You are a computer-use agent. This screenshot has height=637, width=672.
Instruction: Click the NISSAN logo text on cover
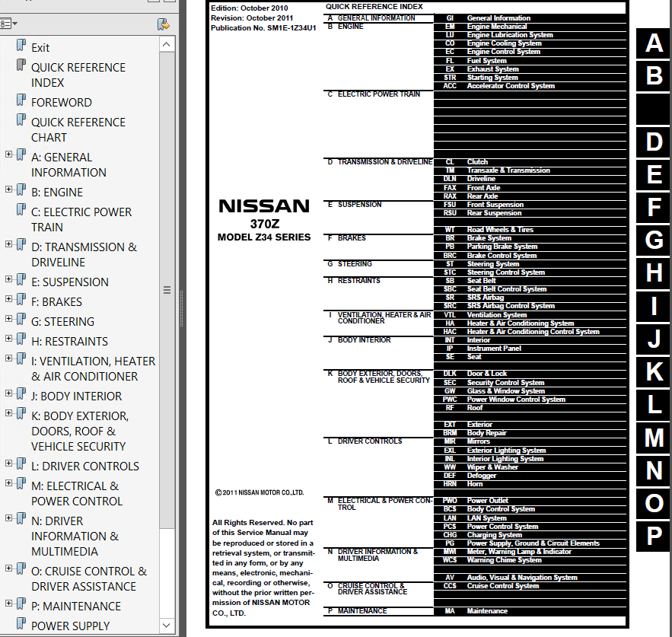pyautogui.click(x=264, y=206)
